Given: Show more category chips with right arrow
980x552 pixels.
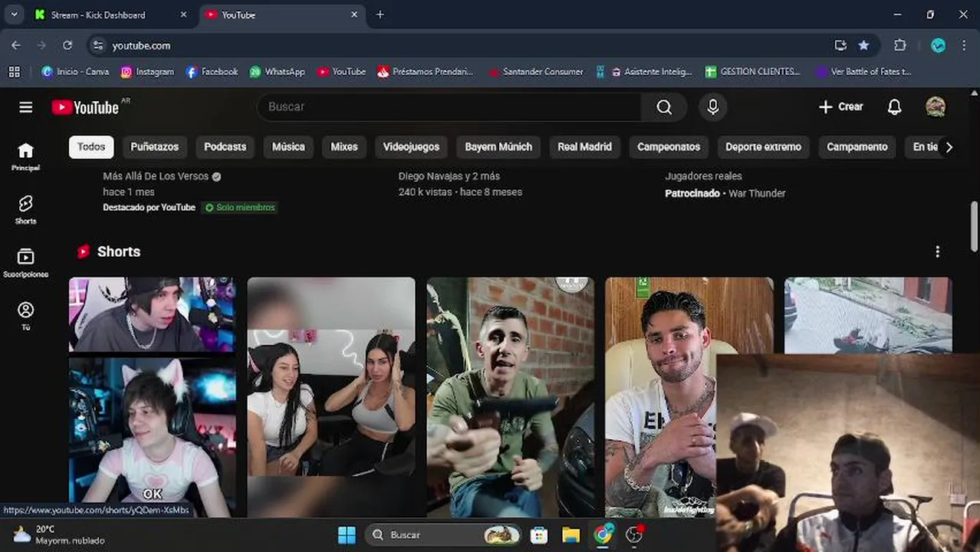Looking at the screenshot, I should click(949, 147).
